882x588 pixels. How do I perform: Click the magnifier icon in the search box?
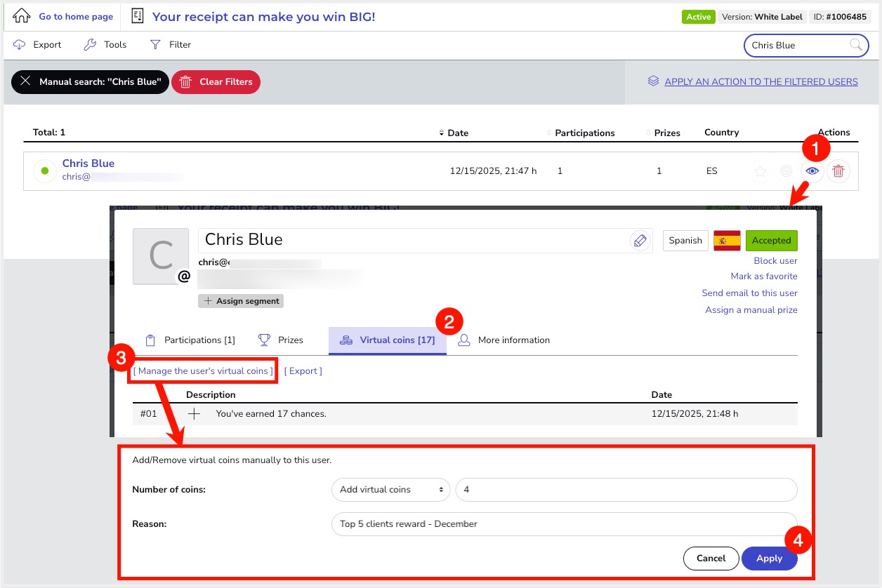(855, 45)
